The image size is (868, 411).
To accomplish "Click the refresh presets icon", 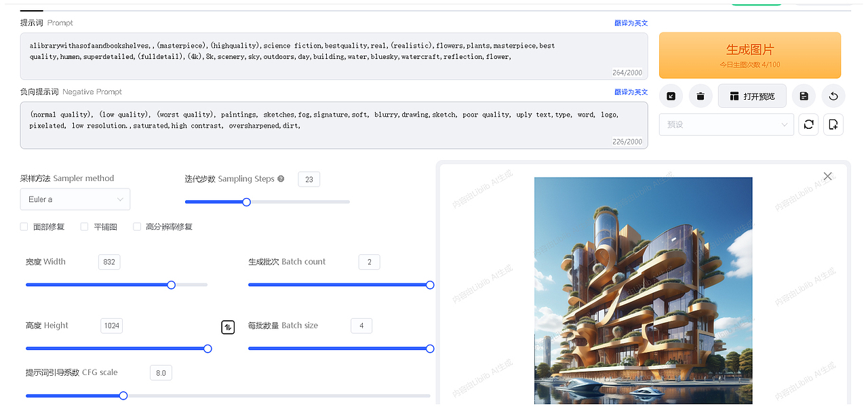I will 808,125.
